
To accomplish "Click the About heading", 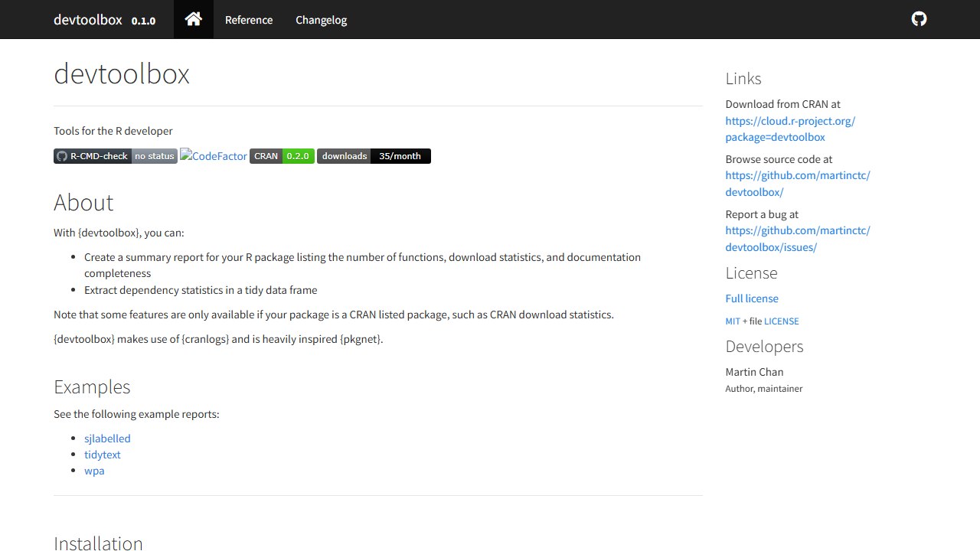I will pyautogui.click(x=83, y=203).
